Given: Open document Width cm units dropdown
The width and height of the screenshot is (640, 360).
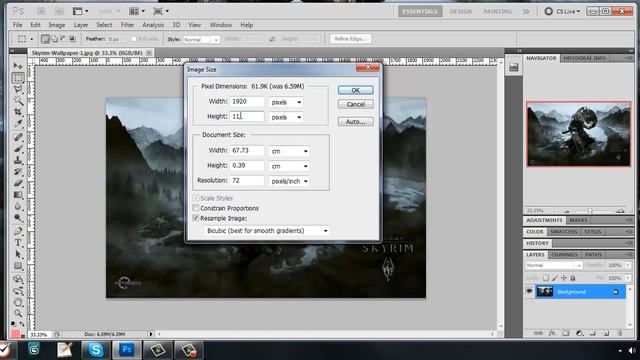Looking at the screenshot, I should [289, 151].
